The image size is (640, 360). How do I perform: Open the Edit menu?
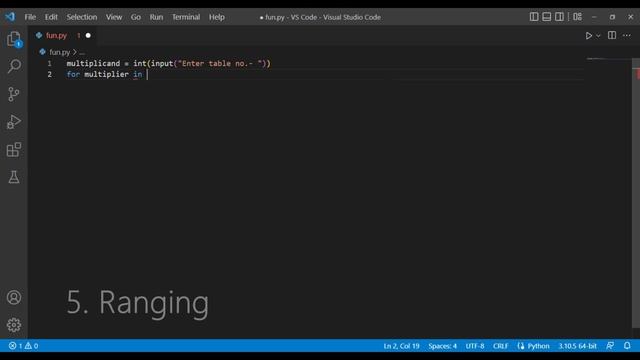click(51, 17)
